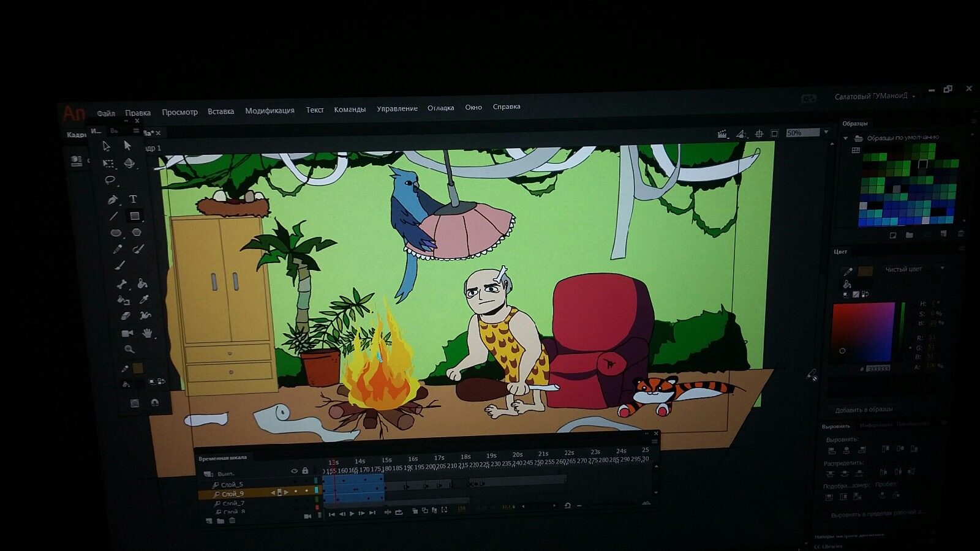Choose the Ink Bottle tool

(123, 300)
